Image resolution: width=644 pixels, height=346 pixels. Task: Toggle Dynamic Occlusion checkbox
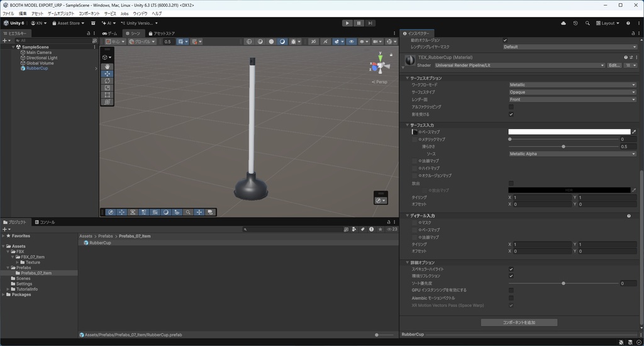click(x=505, y=40)
